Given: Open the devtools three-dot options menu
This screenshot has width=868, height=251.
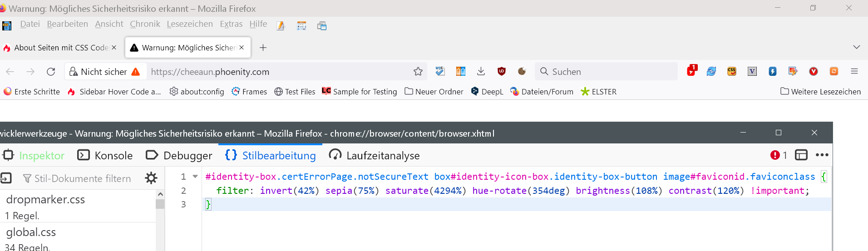Looking at the screenshot, I should click(x=822, y=155).
